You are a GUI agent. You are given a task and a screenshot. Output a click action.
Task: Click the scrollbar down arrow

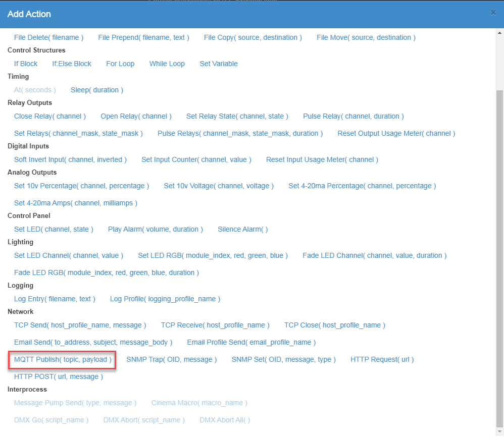499,432
